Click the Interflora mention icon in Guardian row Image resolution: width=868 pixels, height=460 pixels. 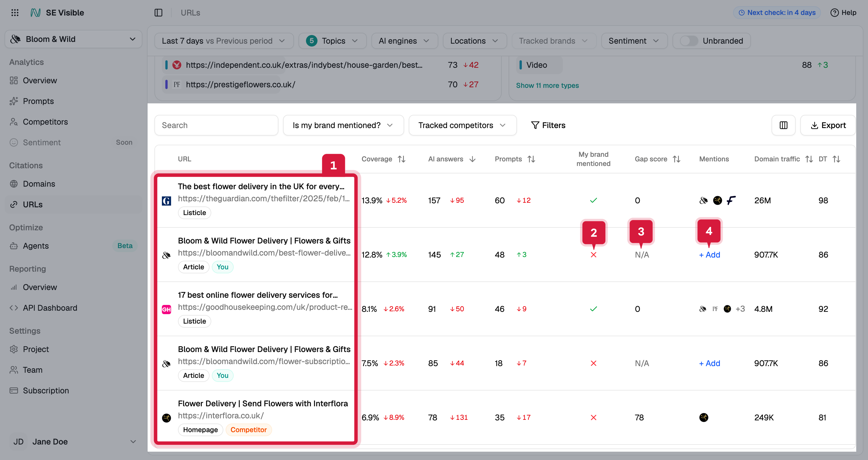tap(718, 200)
